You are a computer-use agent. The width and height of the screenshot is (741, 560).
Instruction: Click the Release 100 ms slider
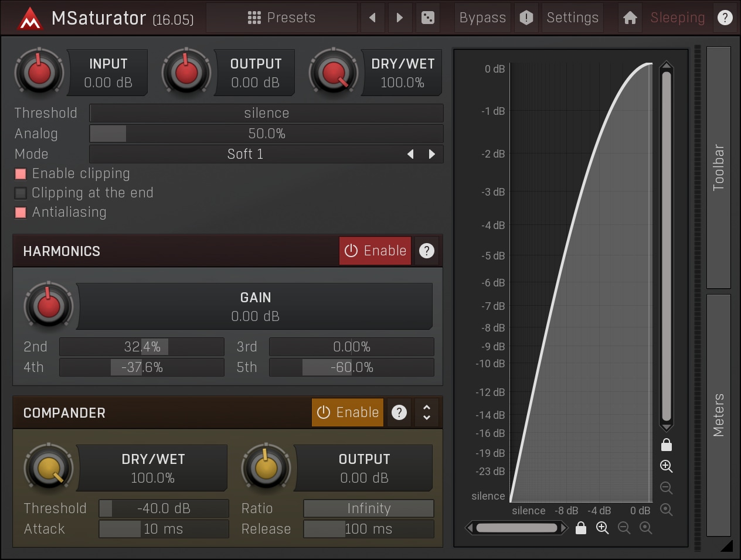pyautogui.click(x=369, y=529)
